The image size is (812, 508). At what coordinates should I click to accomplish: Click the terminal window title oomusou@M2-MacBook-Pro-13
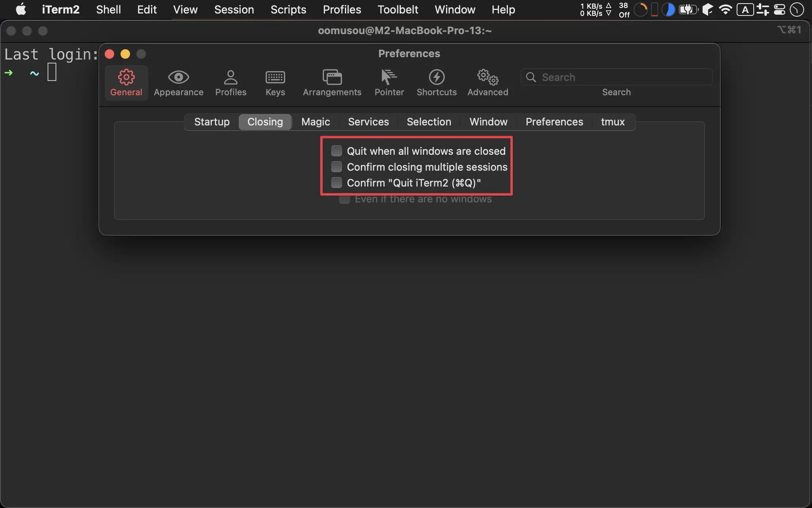405,31
